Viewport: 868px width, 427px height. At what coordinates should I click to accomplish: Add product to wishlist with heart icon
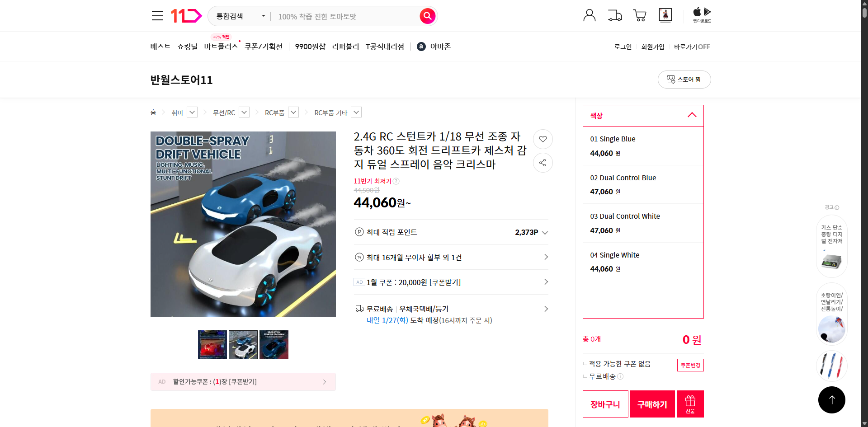click(542, 139)
